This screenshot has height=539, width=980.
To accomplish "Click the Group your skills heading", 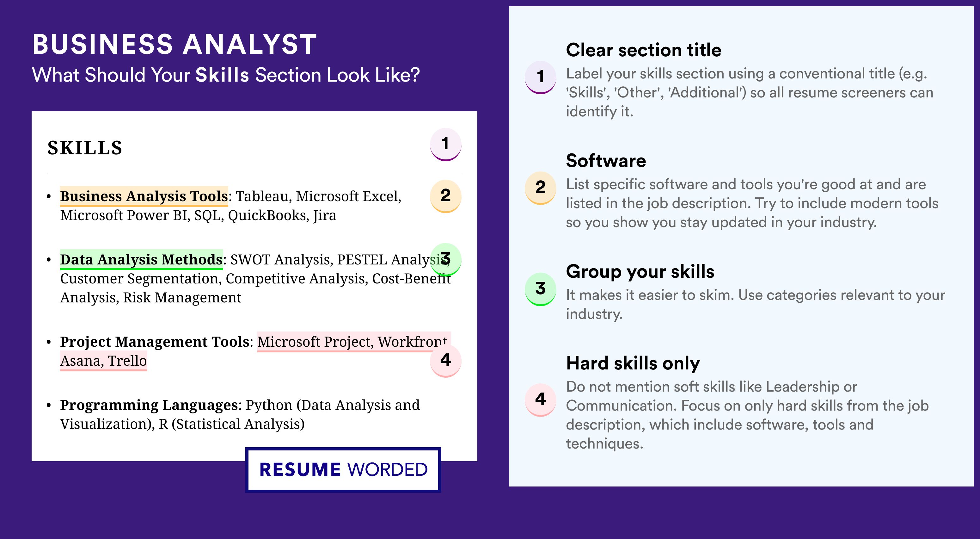I will (640, 272).
